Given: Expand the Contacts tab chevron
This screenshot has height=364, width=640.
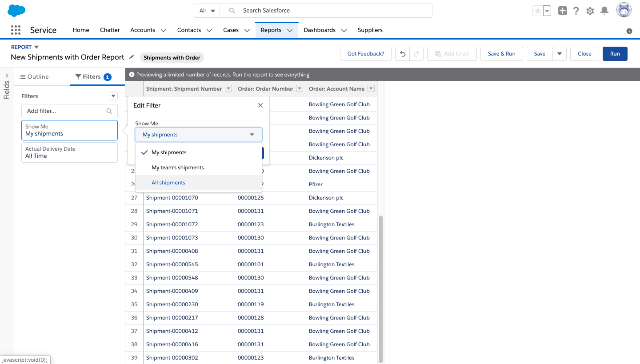Looking at the screenshot, I should pyautogui.click(x=210, y=30).
